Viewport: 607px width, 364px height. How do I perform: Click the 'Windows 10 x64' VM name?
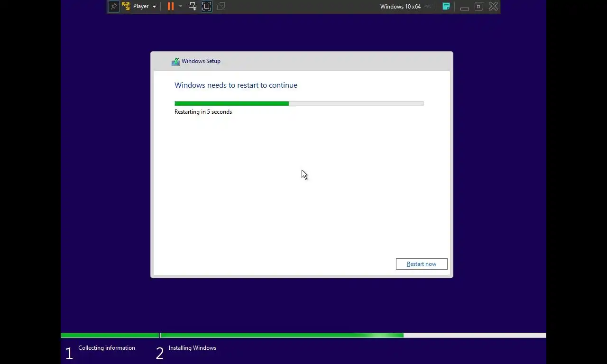pos(400,7)
